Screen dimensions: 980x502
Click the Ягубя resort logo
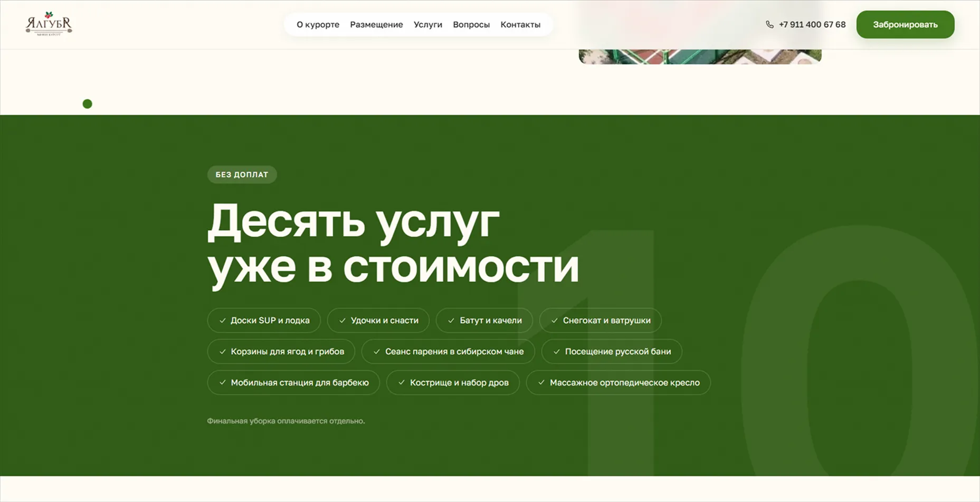[49, 24]
